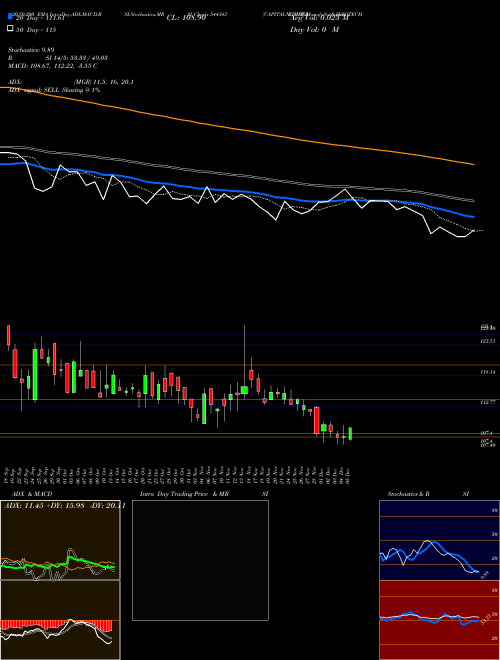Open the ADX indicator chart panel
This screenshot has width=500, height=660.
click(60, 540)
